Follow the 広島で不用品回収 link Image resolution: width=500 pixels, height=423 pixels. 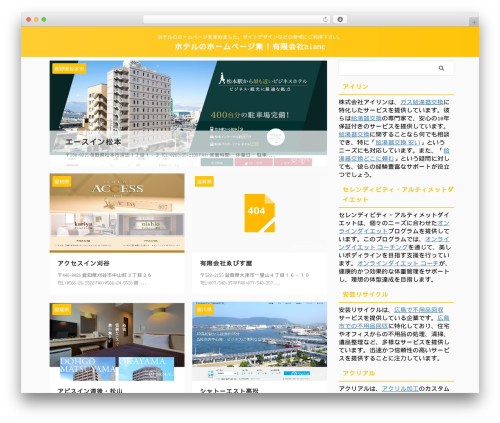tap(419, 310)
